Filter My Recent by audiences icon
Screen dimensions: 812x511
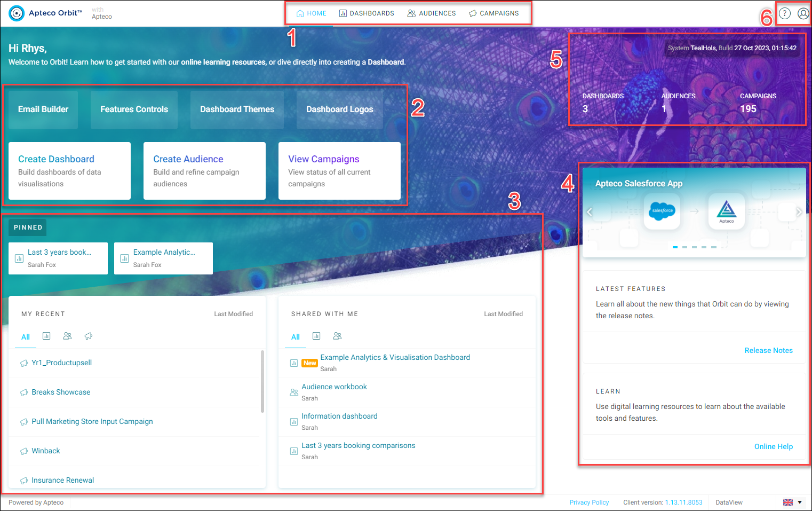coord(67,336)
